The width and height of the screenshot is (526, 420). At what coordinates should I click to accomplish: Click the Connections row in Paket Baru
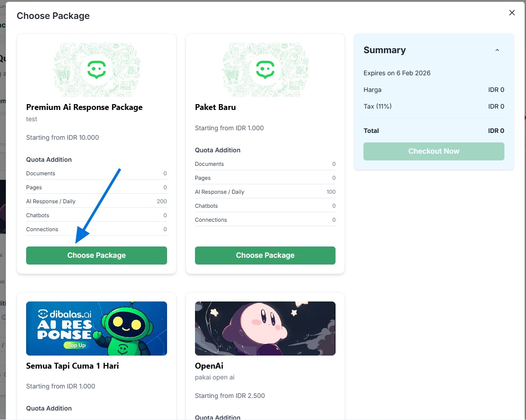tap(265, 220)
